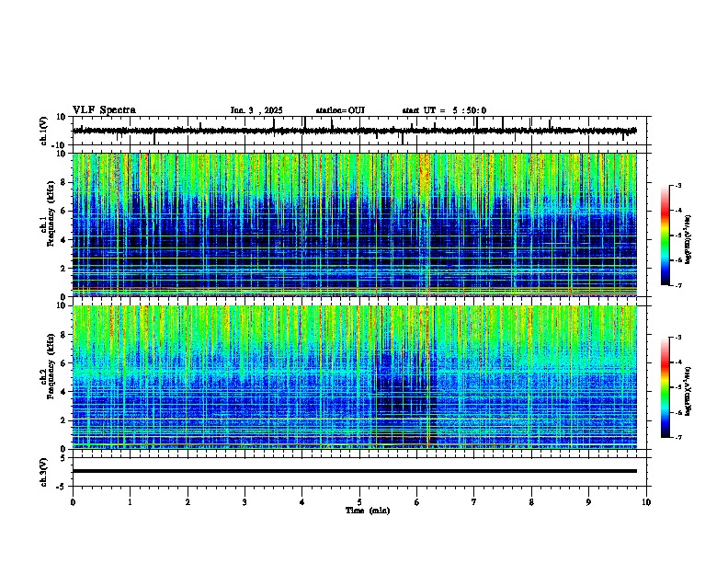Click the ch.2 colorbar log(PSD) units label
This screenshot has width=728, height=563.
coord(688,392)
